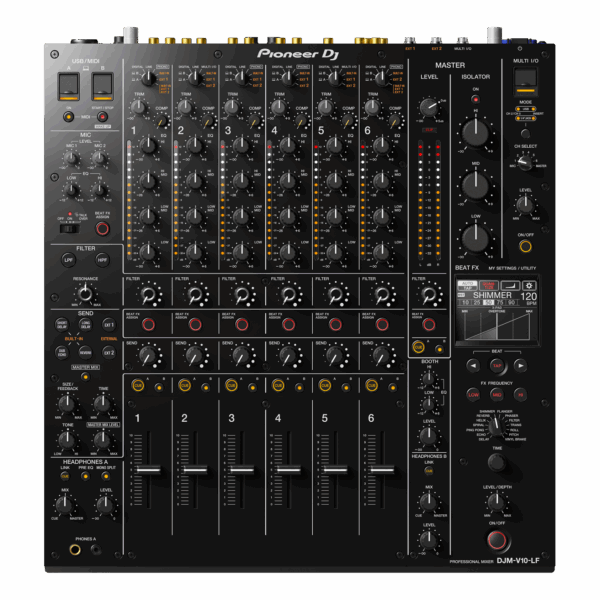The height and width of the screenshot is (600, 600).
Task: Choose the EXT 1 external send
Action: click(109, 324)
